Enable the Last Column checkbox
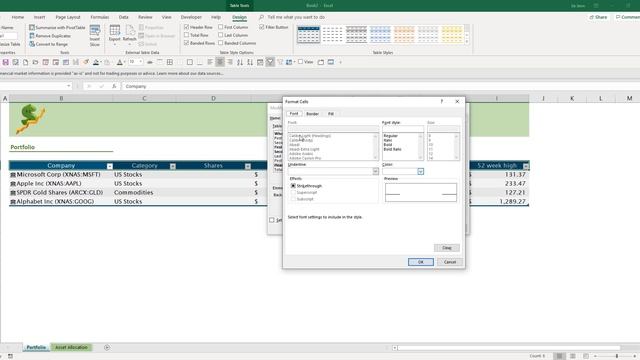This screenshot has height=360, width=640. (x=221, y=35)
